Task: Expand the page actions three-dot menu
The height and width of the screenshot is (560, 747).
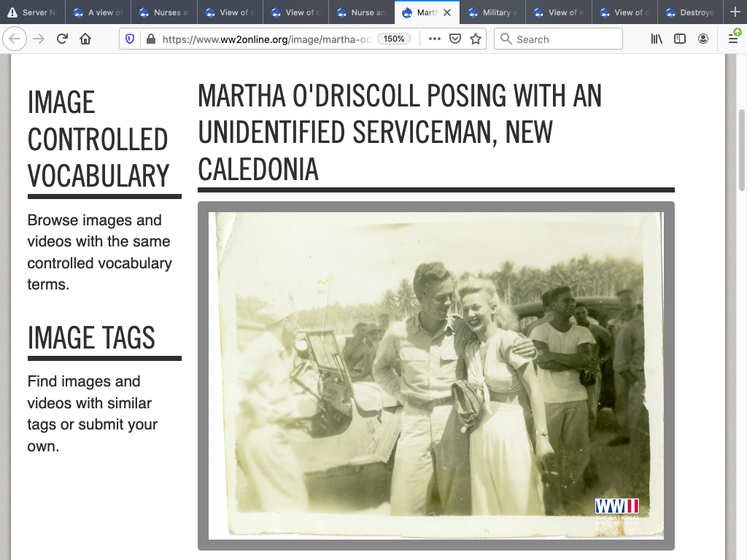Action: [435, 39]
